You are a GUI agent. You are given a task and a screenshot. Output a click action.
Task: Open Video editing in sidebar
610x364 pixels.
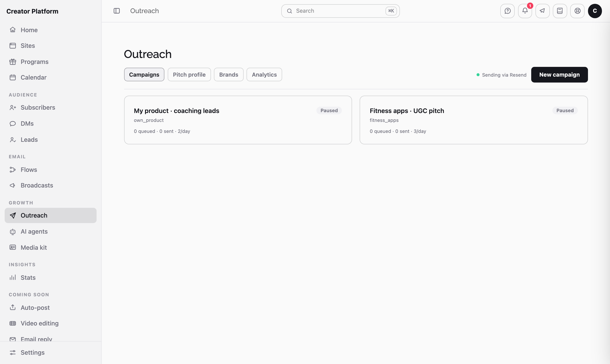[51, 323]
